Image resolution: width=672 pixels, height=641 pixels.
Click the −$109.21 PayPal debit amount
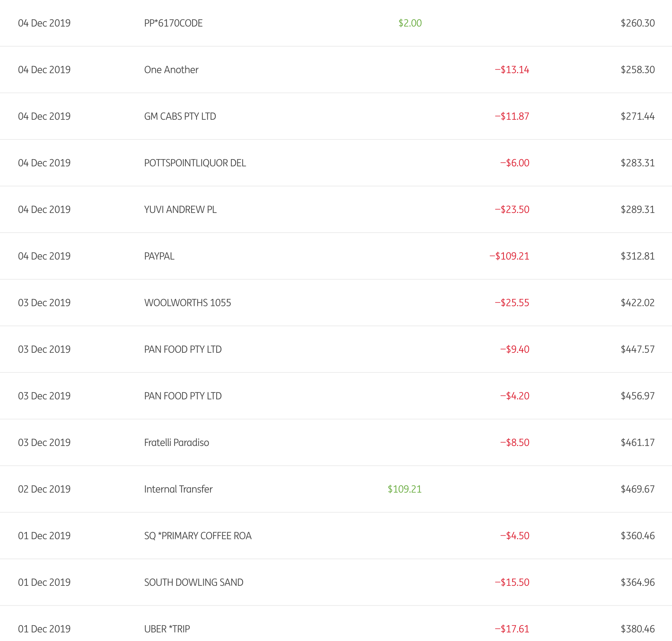pos(509,256)
